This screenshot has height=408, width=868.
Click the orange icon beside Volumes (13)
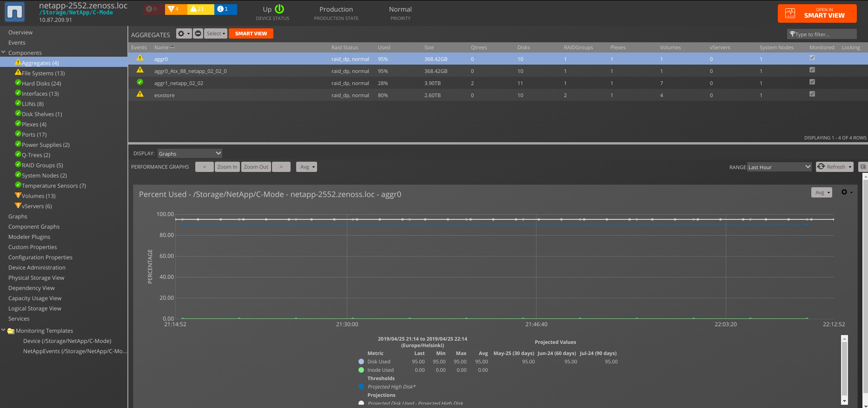pyautogui.click(x=18, y=195)
